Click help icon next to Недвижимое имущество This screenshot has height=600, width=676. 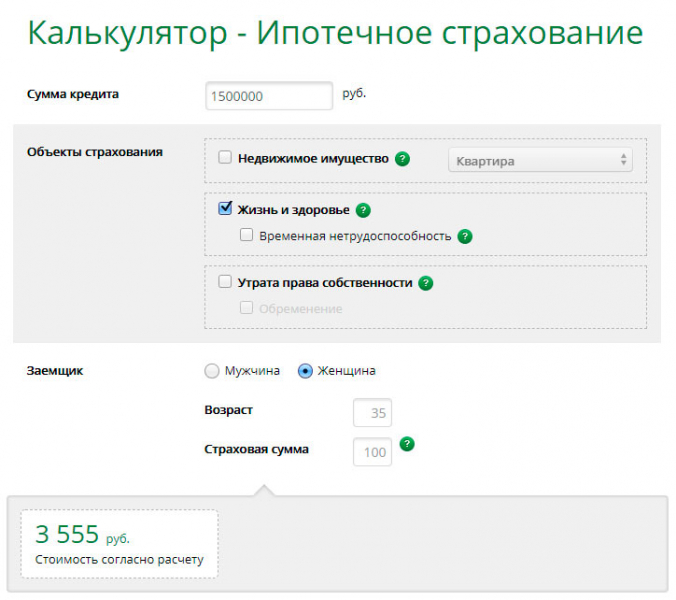pyautogui.click(x=402, y=159)
